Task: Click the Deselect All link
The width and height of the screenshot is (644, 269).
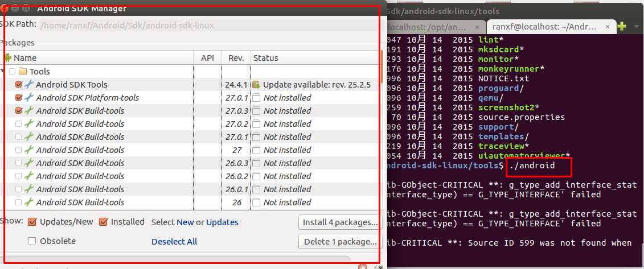Action: (174, 242)
